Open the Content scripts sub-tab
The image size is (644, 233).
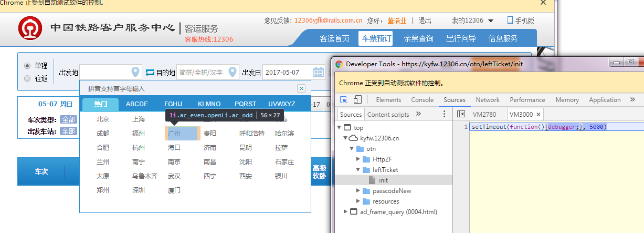point(388,114)
